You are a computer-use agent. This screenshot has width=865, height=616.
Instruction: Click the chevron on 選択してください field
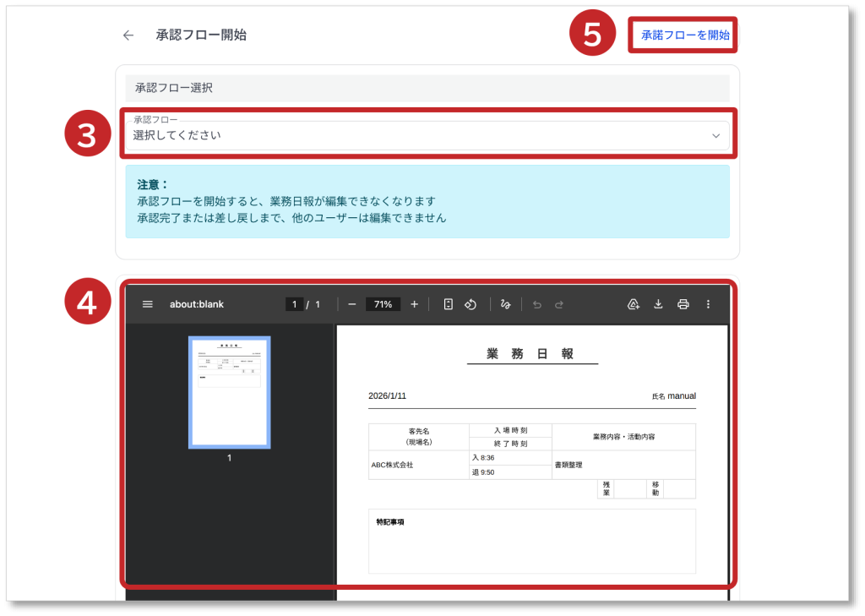pyautogui.click(x=716, y=136)
